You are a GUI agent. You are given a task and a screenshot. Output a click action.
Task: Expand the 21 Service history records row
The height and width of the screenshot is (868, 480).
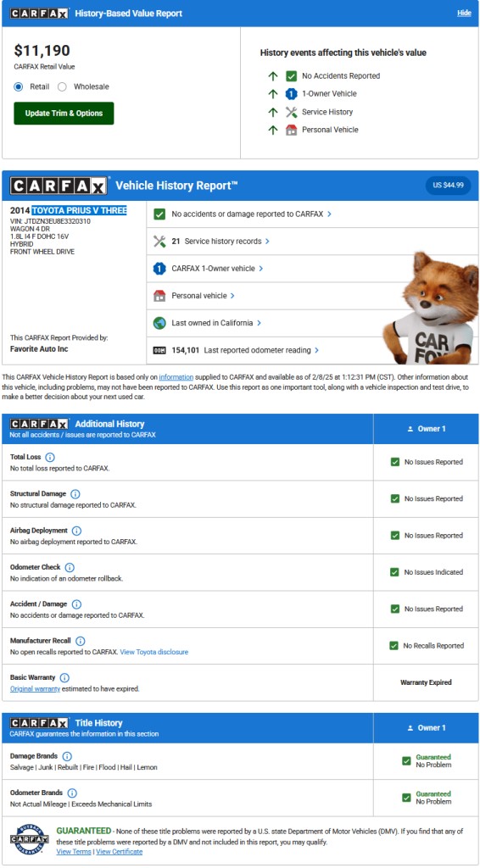tap(313, 242)
